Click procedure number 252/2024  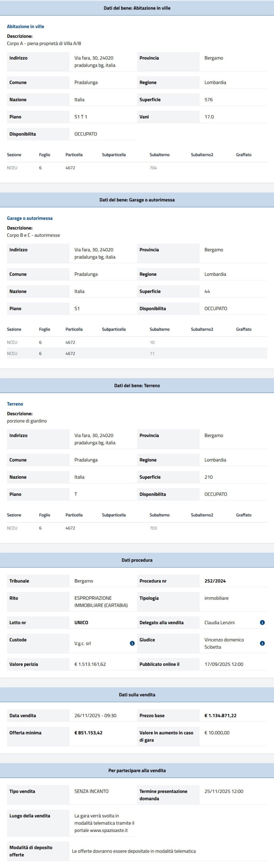pos(215,581)
